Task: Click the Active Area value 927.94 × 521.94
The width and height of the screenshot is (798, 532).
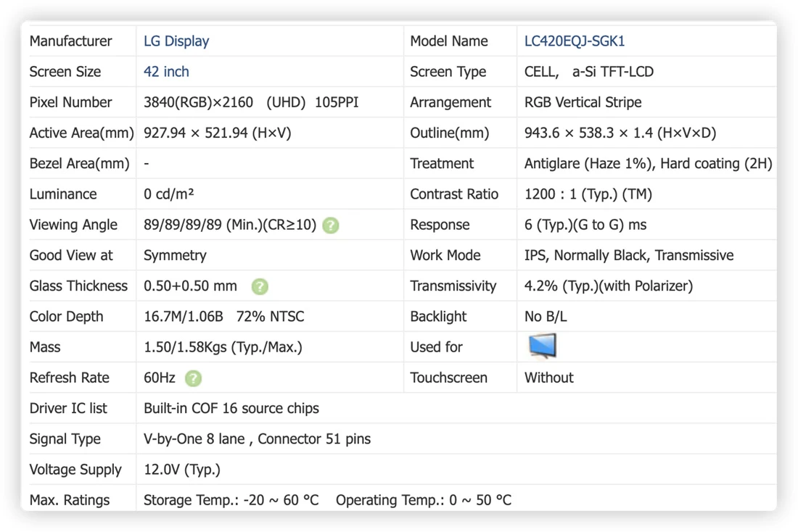Action: (x=218, y=133)
